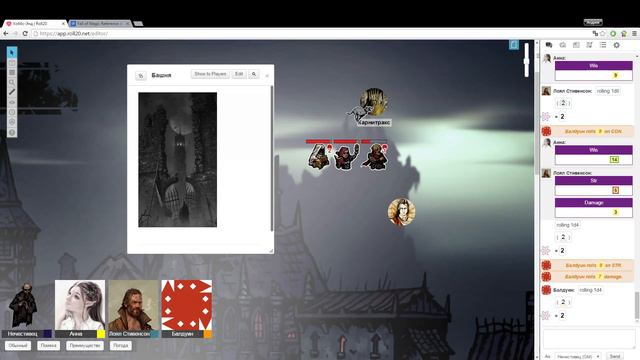
Task: Click the chat message input field
Action: (x=589, y=339)
